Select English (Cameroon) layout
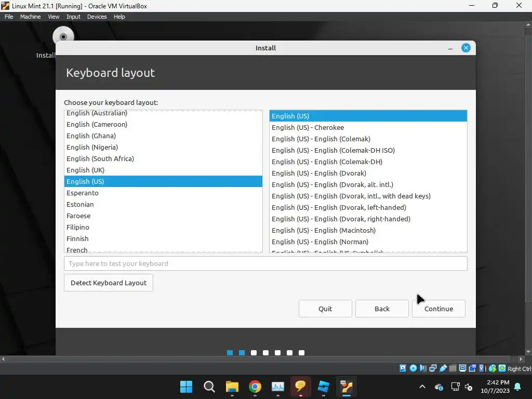Image resolution: width=532 pixels, height=399 pixels. coord(163,124)
